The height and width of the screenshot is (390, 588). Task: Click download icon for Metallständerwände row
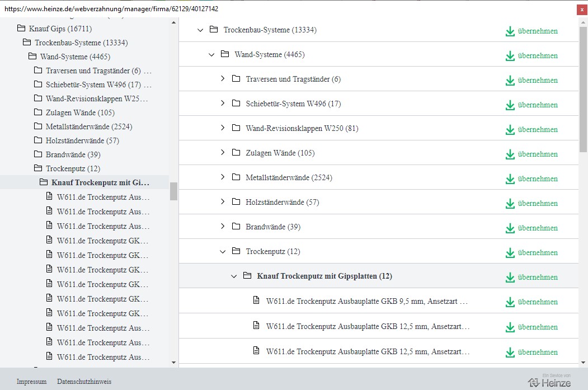coord(510,179)
